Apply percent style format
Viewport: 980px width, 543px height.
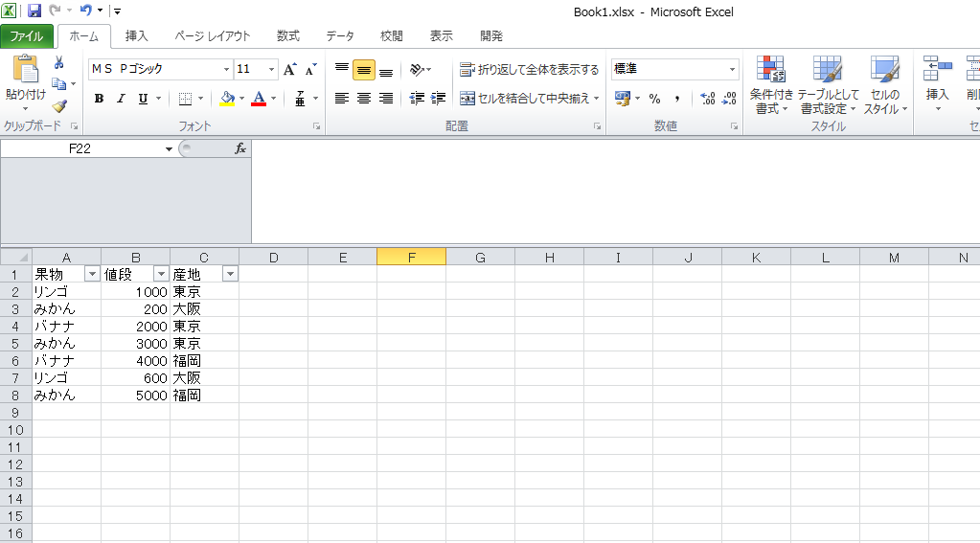654,99
